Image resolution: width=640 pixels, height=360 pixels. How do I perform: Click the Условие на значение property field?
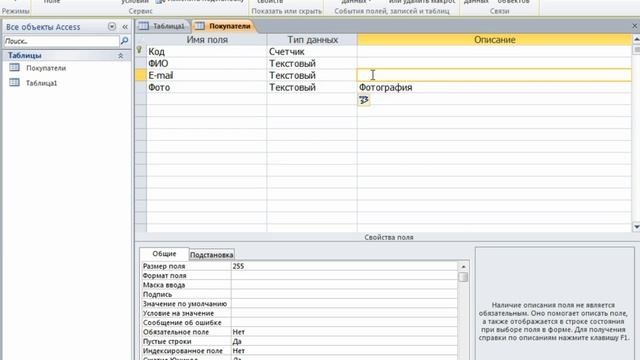[344, 313]
